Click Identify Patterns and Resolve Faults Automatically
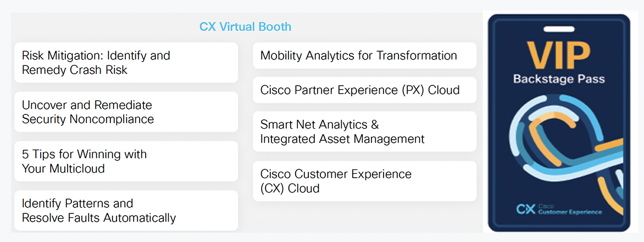644x242 pixels. [126, 211]
